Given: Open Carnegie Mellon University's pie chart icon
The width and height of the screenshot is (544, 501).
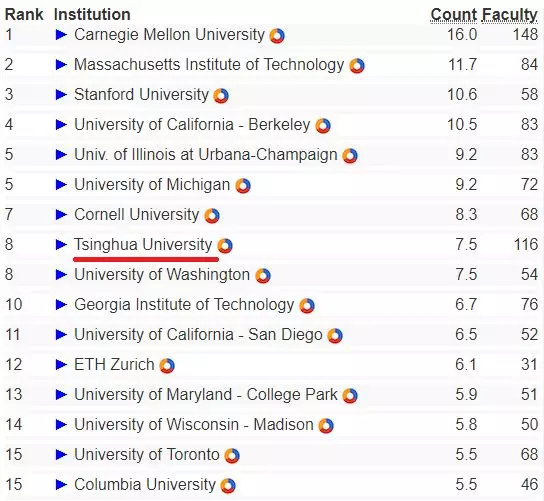Looking at the screenshot, I should pos(277,36).
